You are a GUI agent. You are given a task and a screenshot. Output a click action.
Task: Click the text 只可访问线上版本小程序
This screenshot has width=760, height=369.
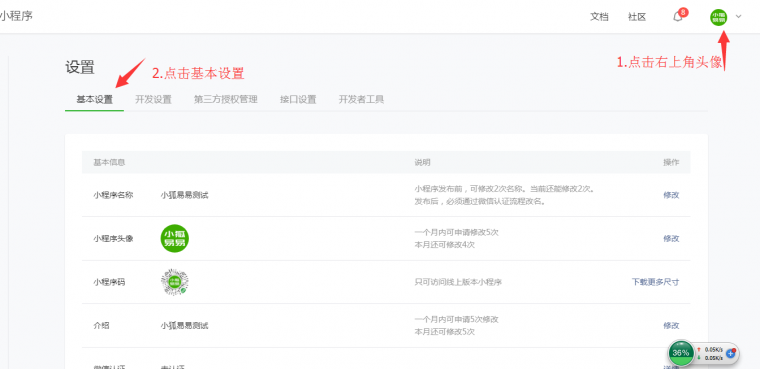(x=458, y=282)
